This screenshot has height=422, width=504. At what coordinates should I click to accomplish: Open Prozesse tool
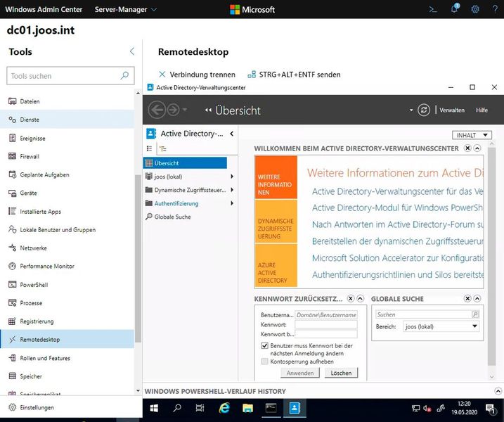[x=67, y=303]
